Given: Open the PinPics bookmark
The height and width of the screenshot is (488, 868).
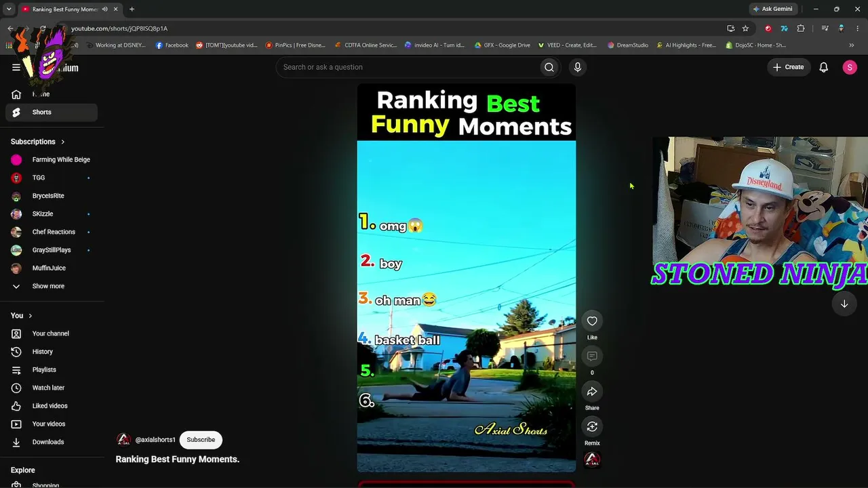Looking at the screenshot, I should [x=296, y=45].
